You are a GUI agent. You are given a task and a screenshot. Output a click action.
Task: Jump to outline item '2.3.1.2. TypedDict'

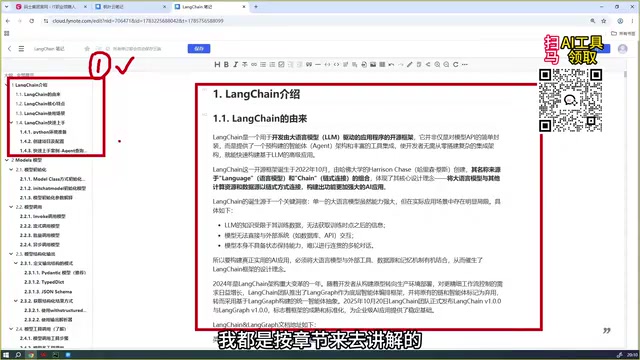click(x=44, y=282)
